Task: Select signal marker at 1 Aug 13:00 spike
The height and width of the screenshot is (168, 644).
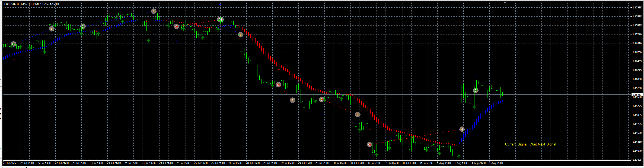Action: (x=462, y=129)
